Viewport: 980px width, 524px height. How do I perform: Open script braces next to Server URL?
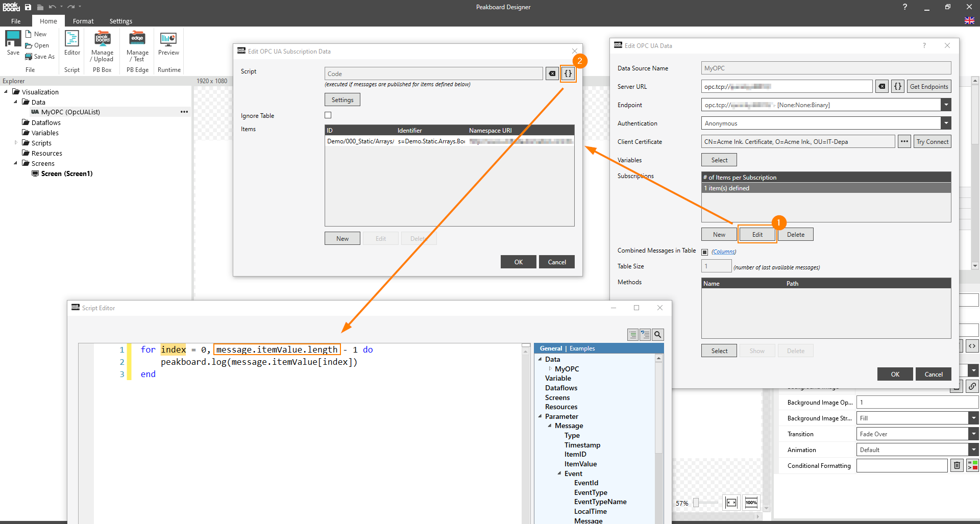coord(897,86)
